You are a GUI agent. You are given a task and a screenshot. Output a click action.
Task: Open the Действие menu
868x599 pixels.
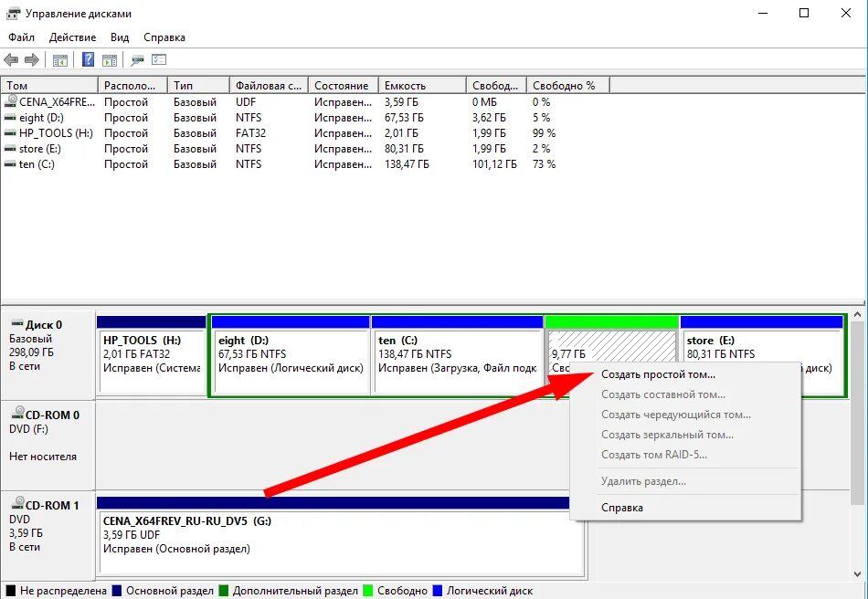click(72, 37)
